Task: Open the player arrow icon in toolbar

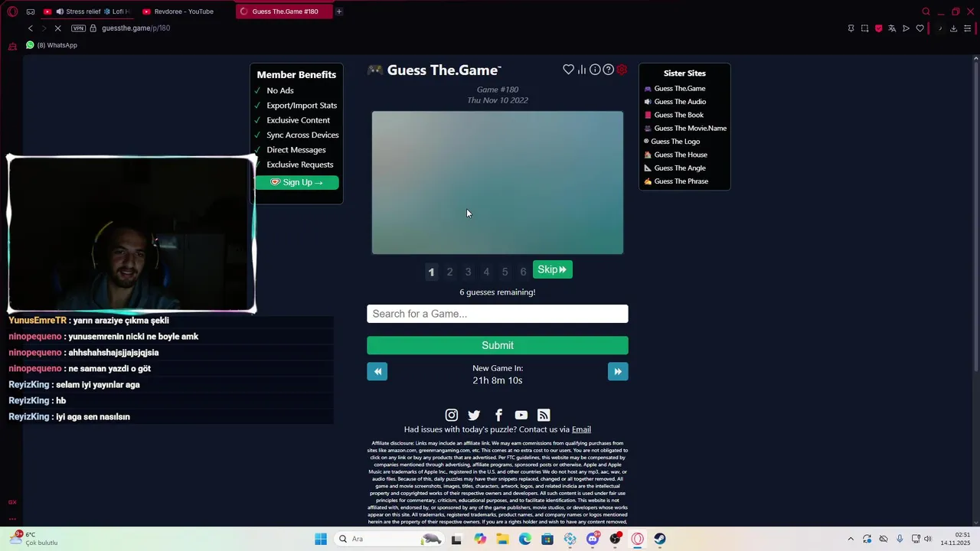Action: (906, 28)
